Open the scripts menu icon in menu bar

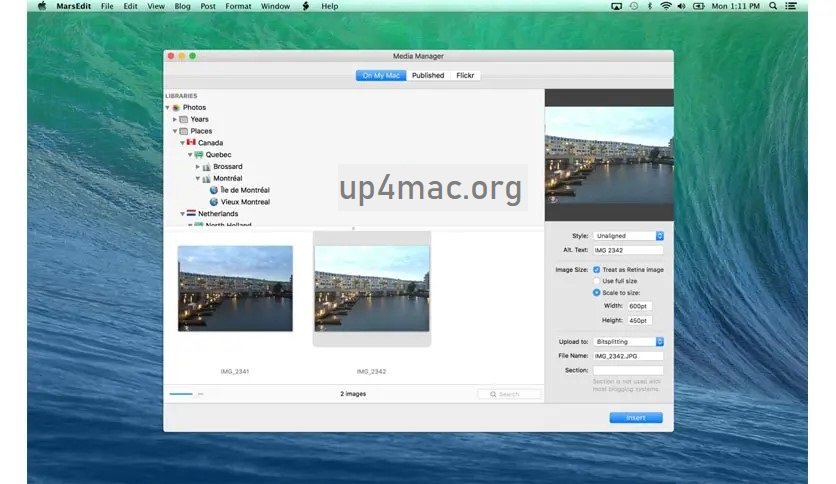[x=304, y=6]
